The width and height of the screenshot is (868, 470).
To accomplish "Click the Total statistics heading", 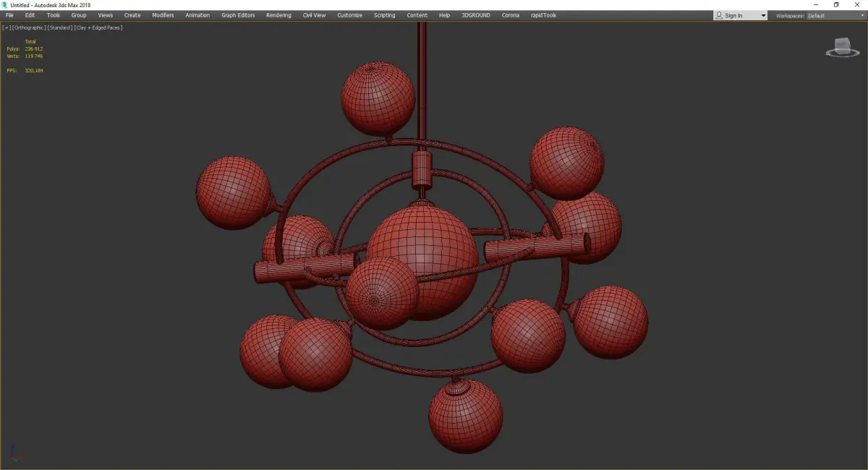I will (x=30, y=41).
